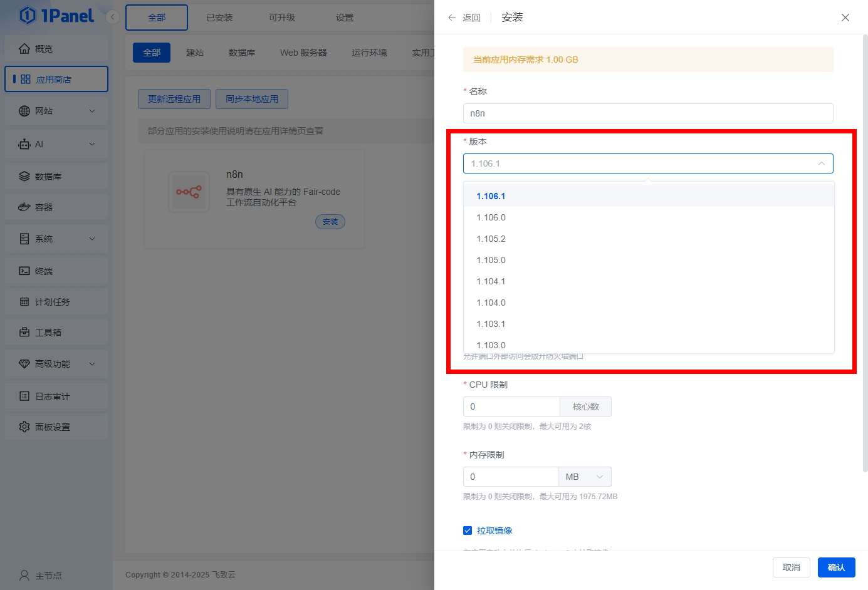Screen dimensions: 868x590
Task: Filter apps by 数据库 category
Action: coord(242,53)
